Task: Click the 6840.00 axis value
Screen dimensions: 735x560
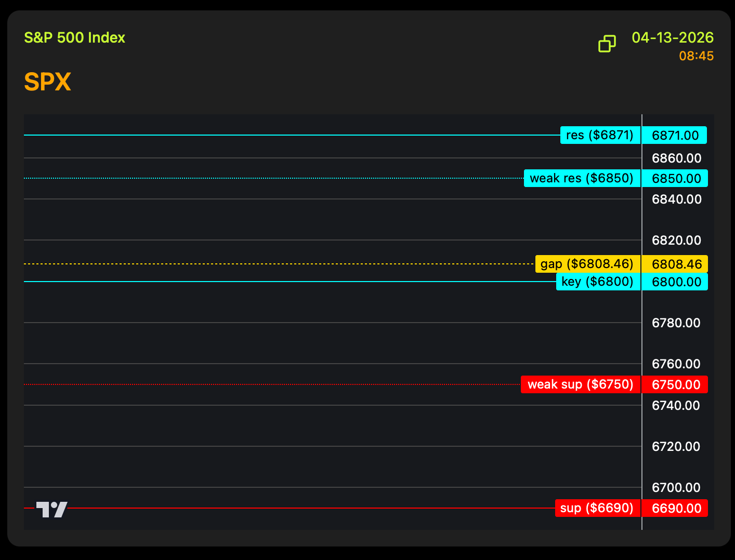Action: click(x=677, y=199)
